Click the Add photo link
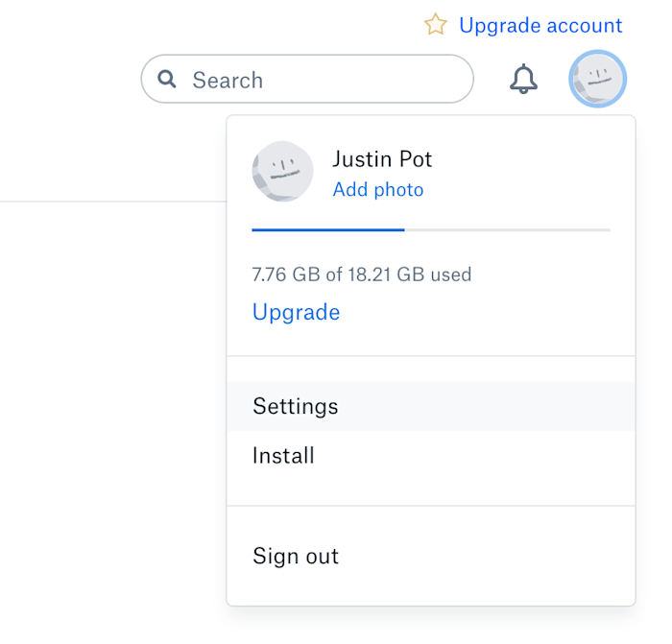 point(378,189)
